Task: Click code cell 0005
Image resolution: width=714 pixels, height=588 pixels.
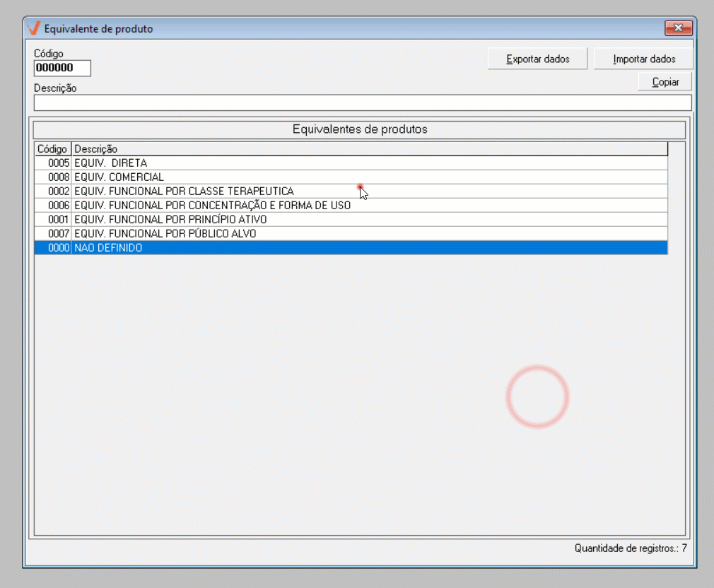Action: pos(53,163)
